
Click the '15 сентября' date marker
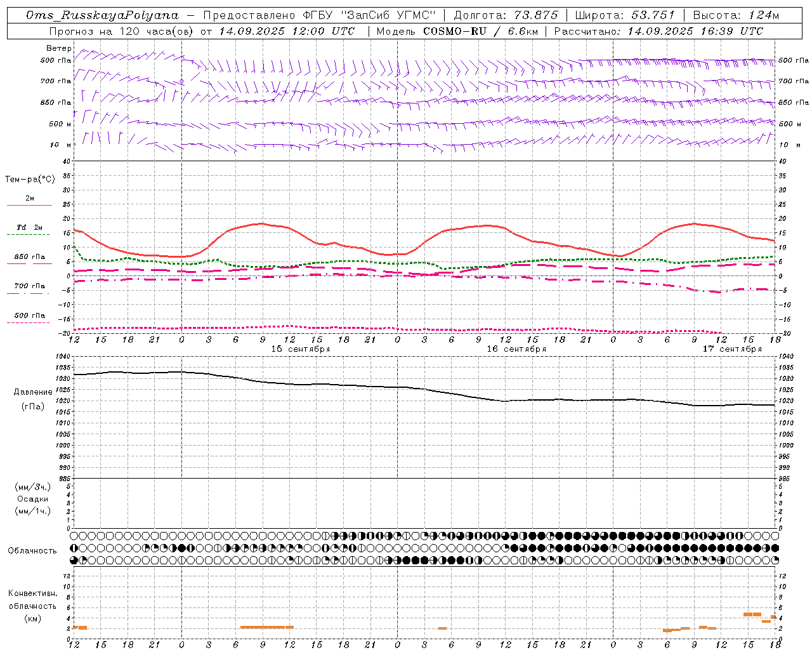[301, 349]
